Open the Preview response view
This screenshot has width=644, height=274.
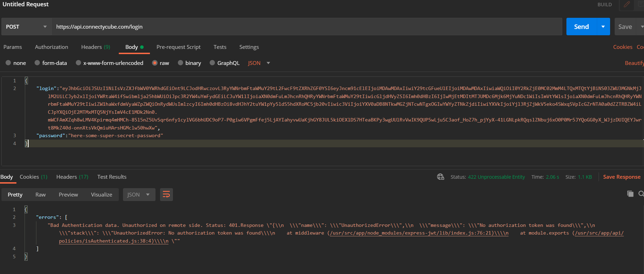(x=68, y=194)
